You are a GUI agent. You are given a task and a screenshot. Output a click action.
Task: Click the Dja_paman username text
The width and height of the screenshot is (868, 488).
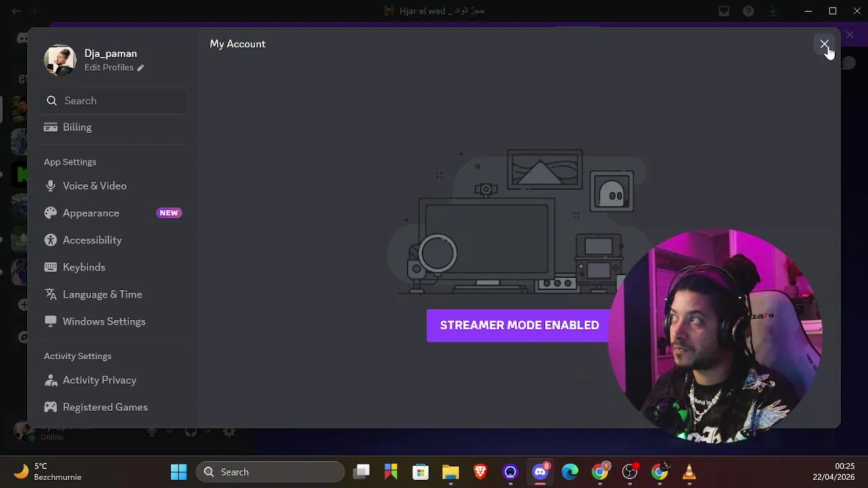(x=111, y=54)
